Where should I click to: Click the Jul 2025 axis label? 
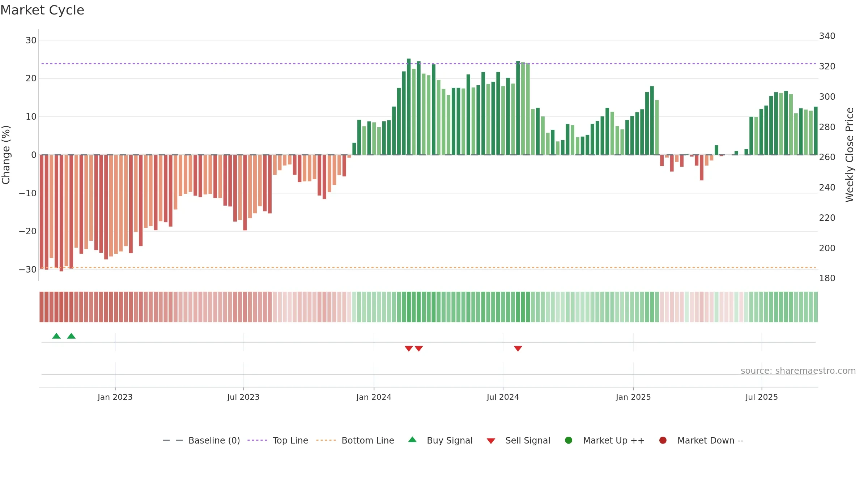click(762, 397)
